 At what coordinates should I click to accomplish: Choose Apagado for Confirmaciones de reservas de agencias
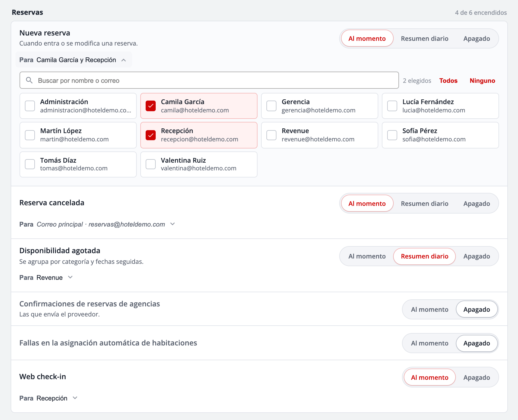(x=477, y=309)
